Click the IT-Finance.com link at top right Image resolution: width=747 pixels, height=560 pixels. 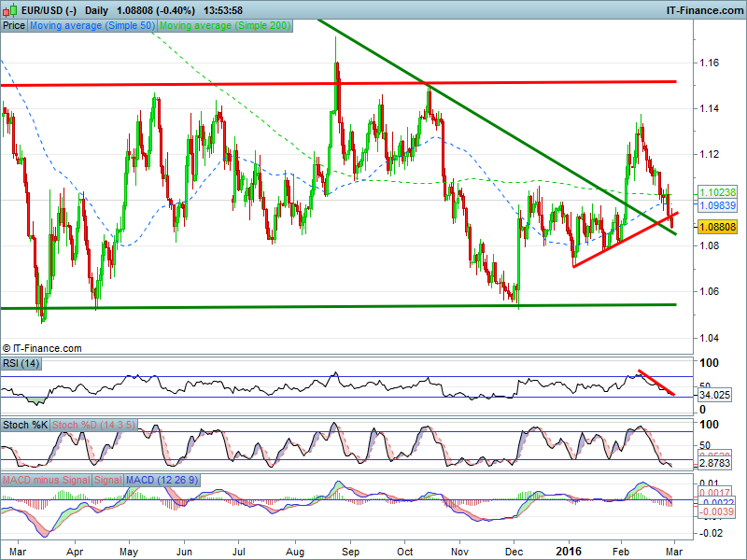703,9
